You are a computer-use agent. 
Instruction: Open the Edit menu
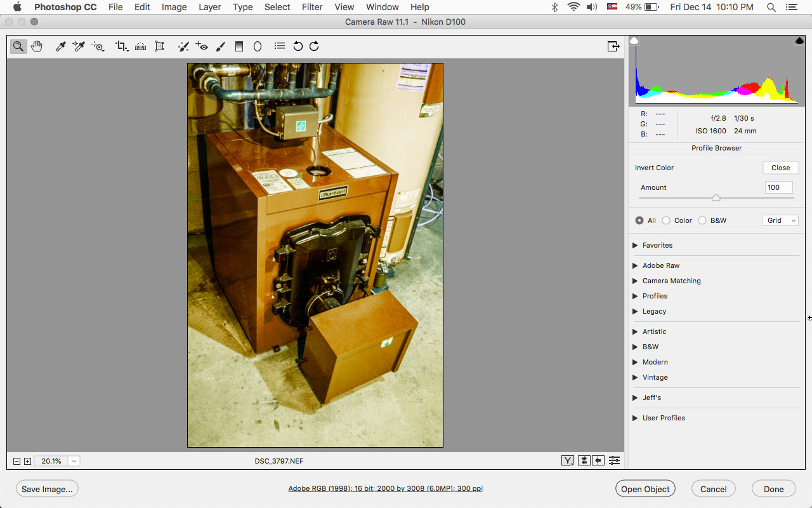coord(142,7)
